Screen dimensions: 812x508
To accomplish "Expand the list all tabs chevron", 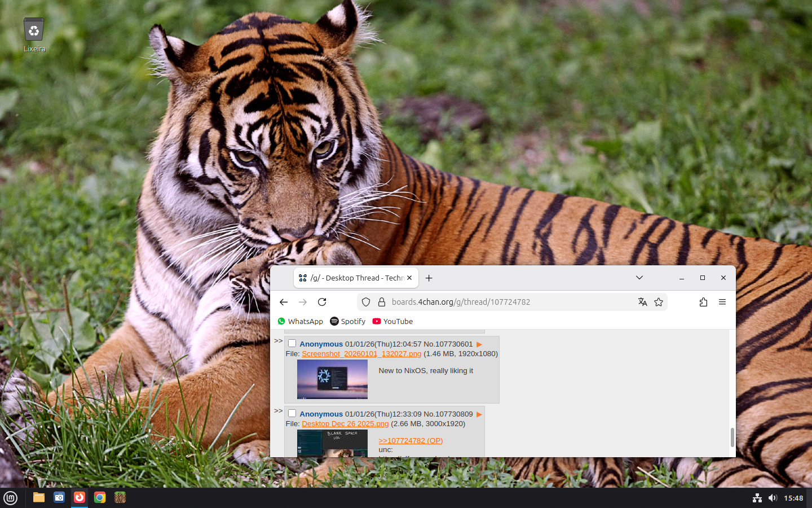I will [639, 278].
